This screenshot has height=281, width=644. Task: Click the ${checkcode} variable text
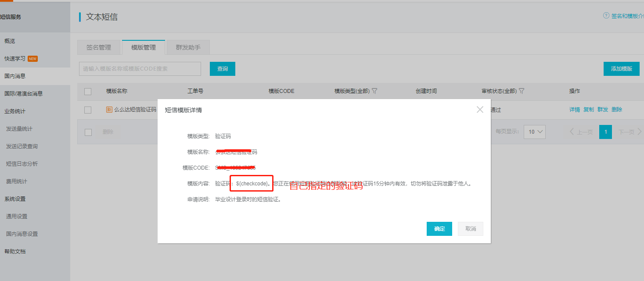(252, 184)
